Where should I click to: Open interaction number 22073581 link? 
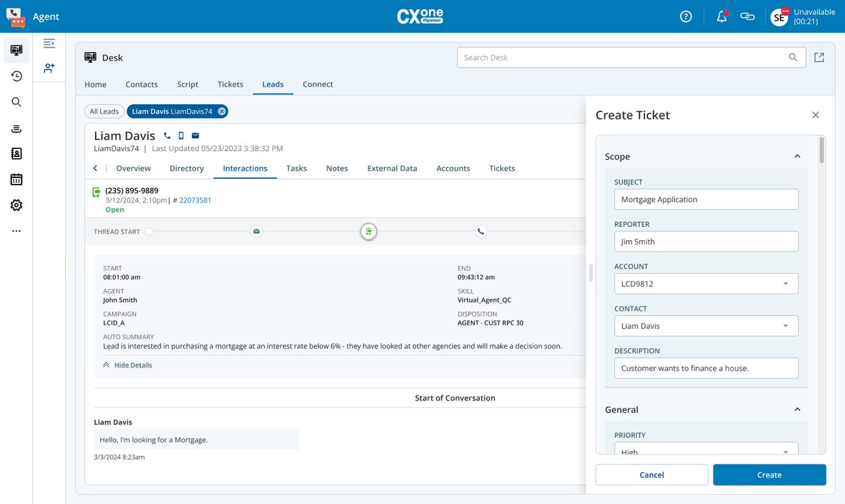coord(195,200)
